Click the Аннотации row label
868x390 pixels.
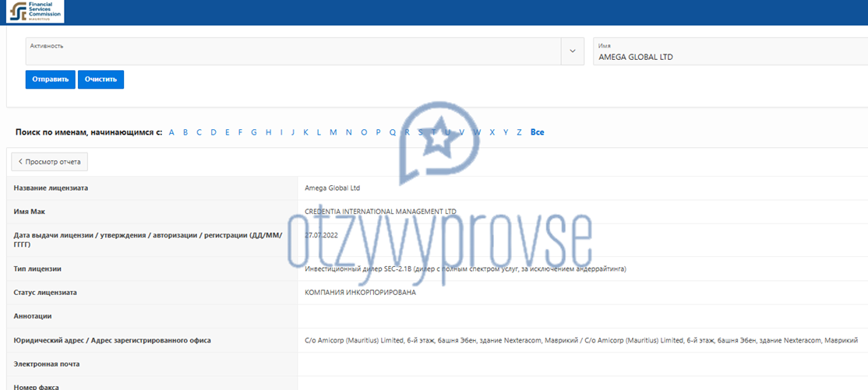point(32,316)
